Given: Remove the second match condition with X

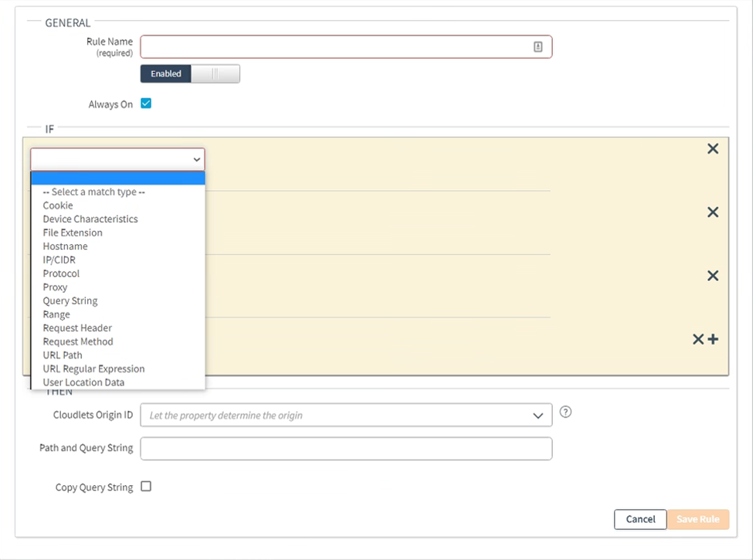Looking at the screenshot, I should (713, 212).
